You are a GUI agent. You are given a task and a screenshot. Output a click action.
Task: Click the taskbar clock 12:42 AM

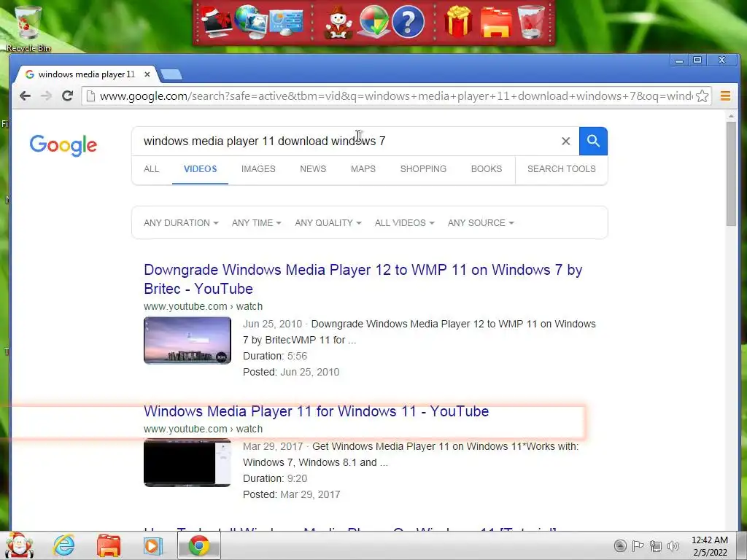click(710, 545)
